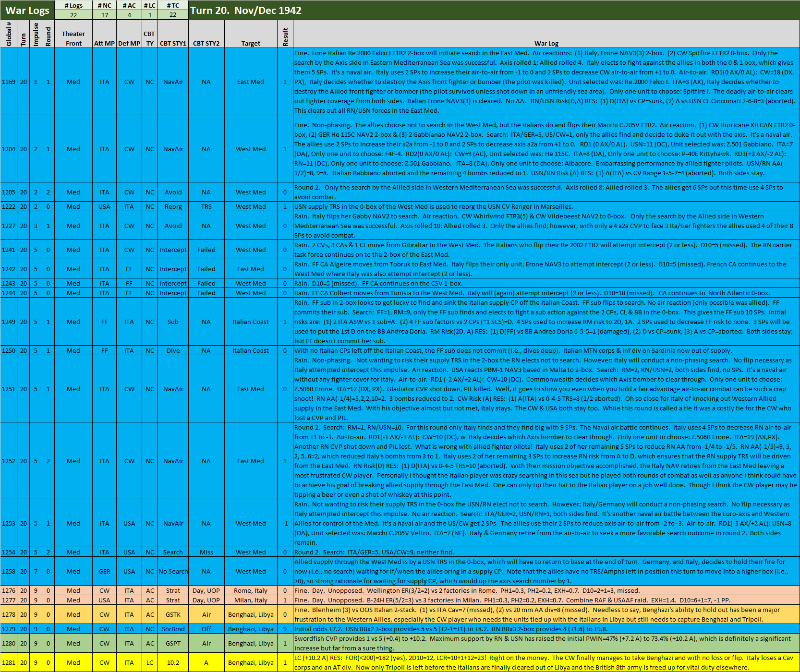The image size is (800, 672).
Task: Select the "No Search" cell in row 1258
Action: [173, 571]
